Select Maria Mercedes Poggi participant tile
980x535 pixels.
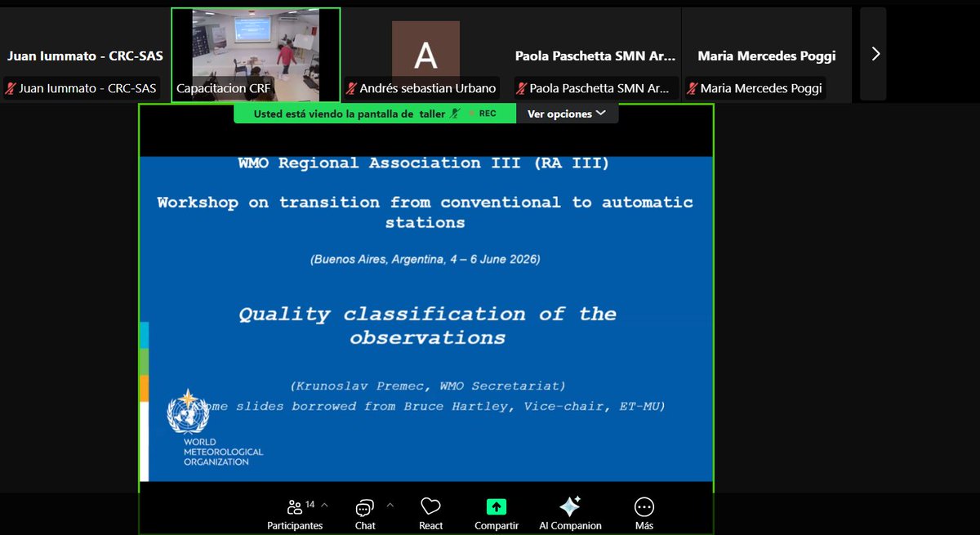(766, 56)
